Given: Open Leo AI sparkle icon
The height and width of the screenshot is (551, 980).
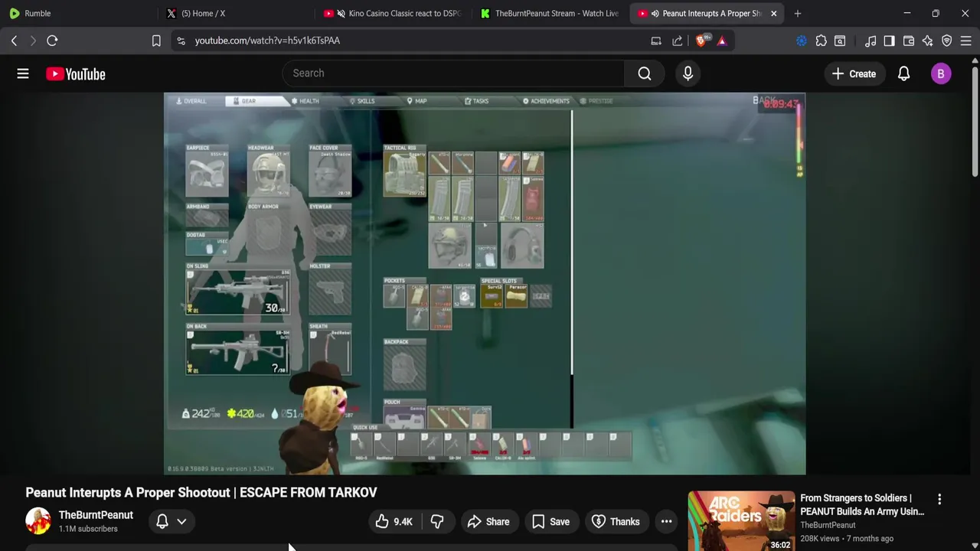Looking at the screenshot, I should click(x=927, y=41).
